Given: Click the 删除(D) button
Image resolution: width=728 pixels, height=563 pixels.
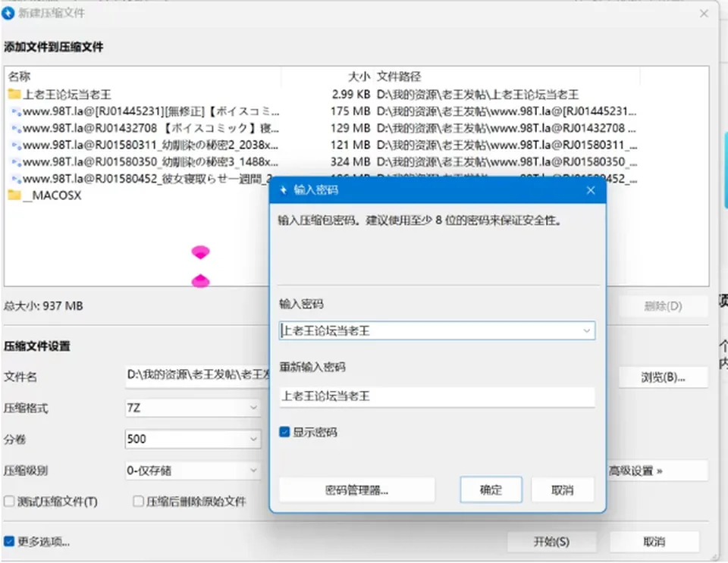Looking at the screenshot, I should click(663, 306).
